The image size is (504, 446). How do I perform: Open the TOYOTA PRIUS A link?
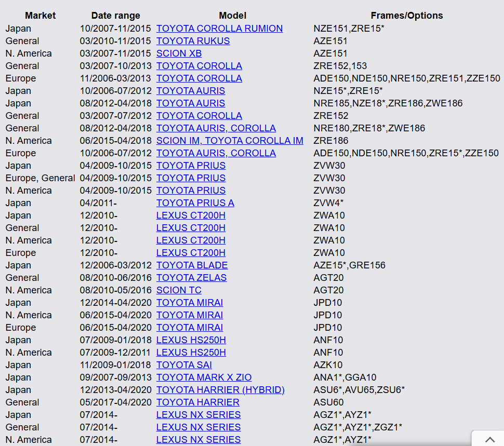[195, 203]
